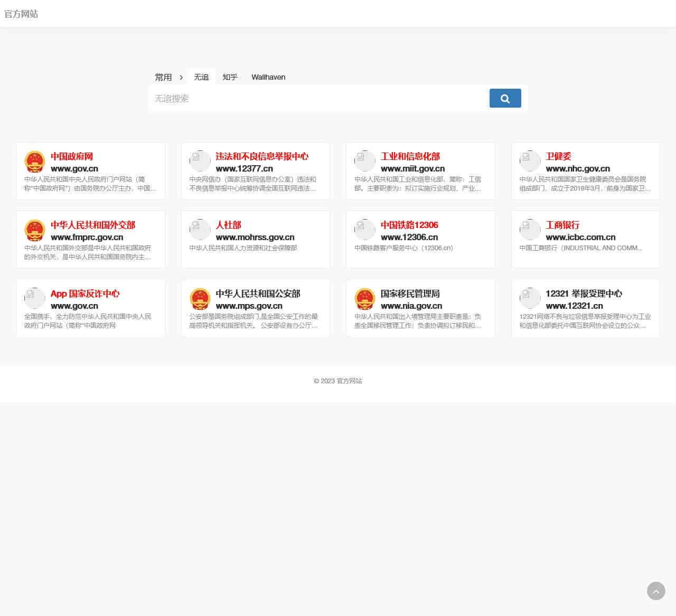676x616 pixels.
Task: Click the www.icbc.com.cn URL text
Action: pyautogui.click(x=580, y=237)
